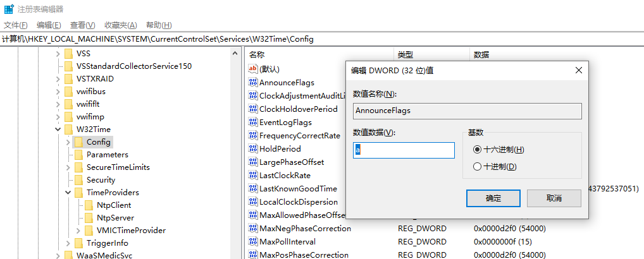
Task: Click the 数值名称 AnnounceFlags field
Action: pyautogui.click(x=468, y=111)
